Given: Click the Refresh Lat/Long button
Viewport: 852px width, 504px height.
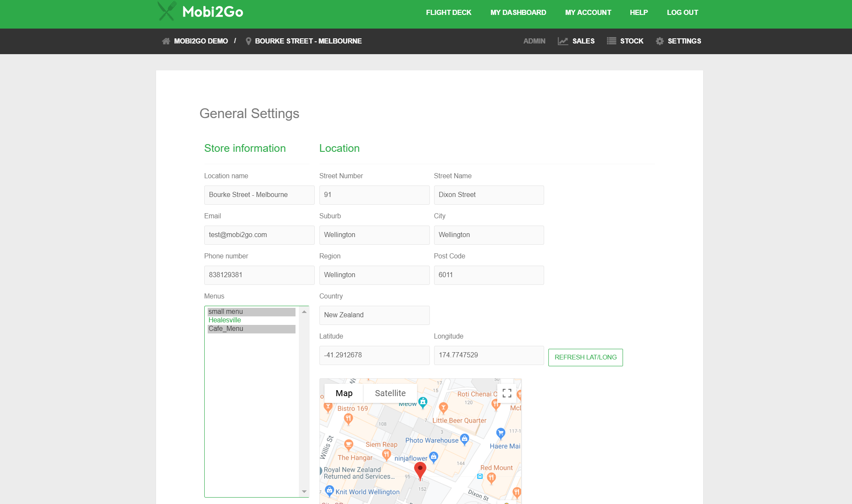Looking at the screenshot, I should pyautogui.click(x=585, y=357).
